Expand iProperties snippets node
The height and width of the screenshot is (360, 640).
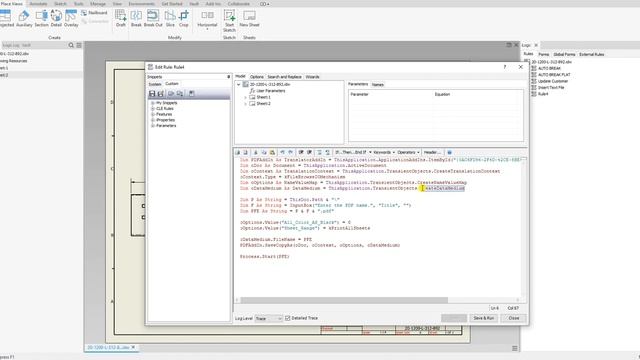(x=153, y=120)
